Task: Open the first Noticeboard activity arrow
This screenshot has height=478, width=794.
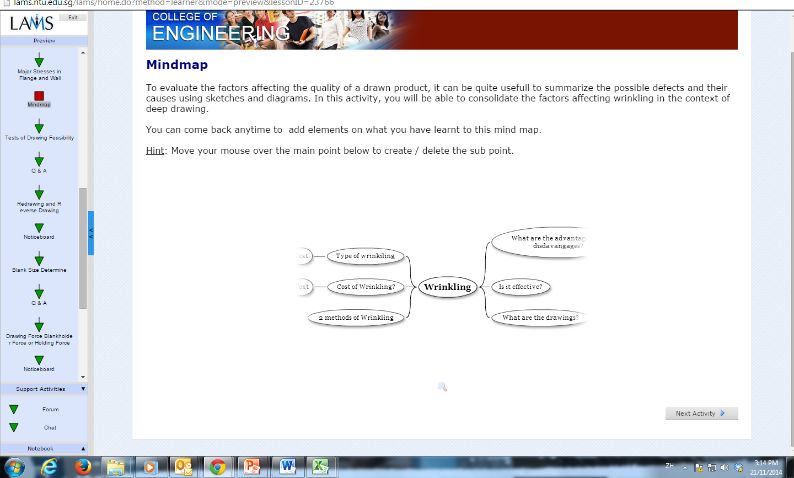Action: (39, 228)
